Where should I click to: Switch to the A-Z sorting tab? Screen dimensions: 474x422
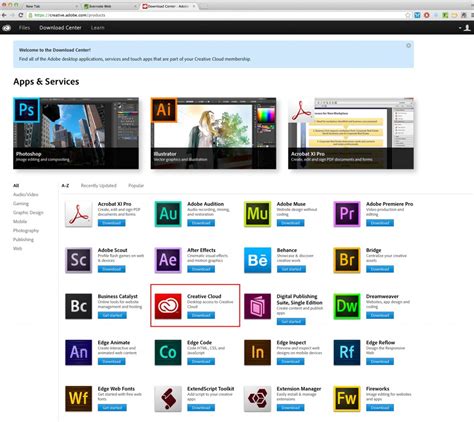65,185
